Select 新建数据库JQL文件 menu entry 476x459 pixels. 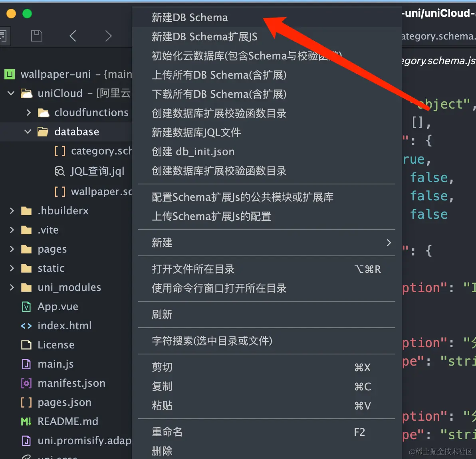[266, 133]
